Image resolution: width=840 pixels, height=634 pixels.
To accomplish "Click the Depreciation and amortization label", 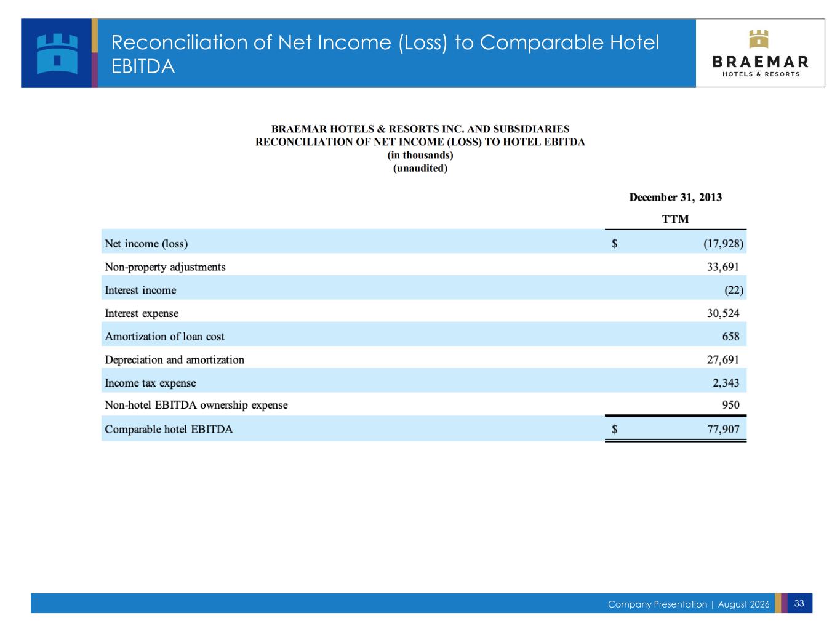I will pos(174,360).
